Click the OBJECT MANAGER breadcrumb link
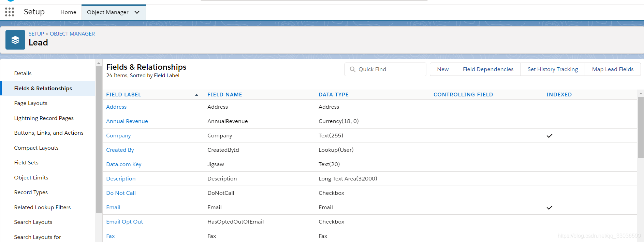Viewport: 644px width, 242px height. (x=72, y=34)
